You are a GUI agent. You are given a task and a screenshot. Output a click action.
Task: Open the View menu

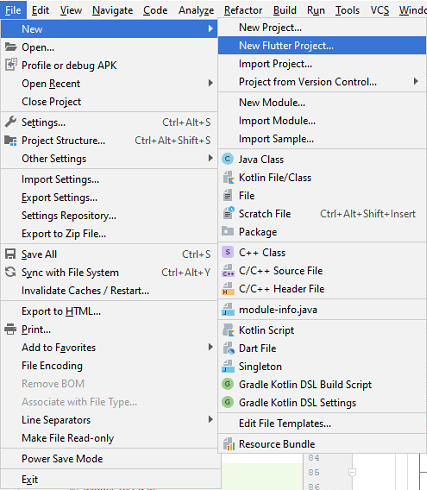coord(71,10)
